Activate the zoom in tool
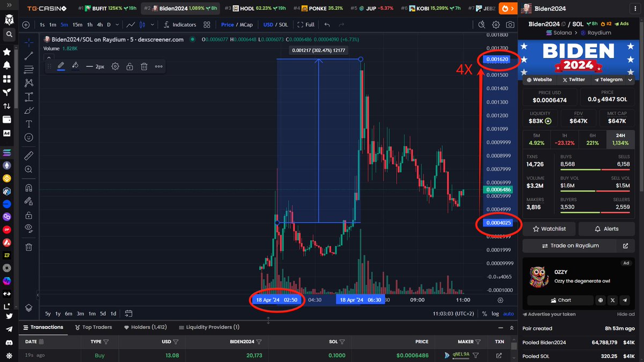Image resolution: width=644 pixels, height=362 pixels. click(x=29, y=169)
